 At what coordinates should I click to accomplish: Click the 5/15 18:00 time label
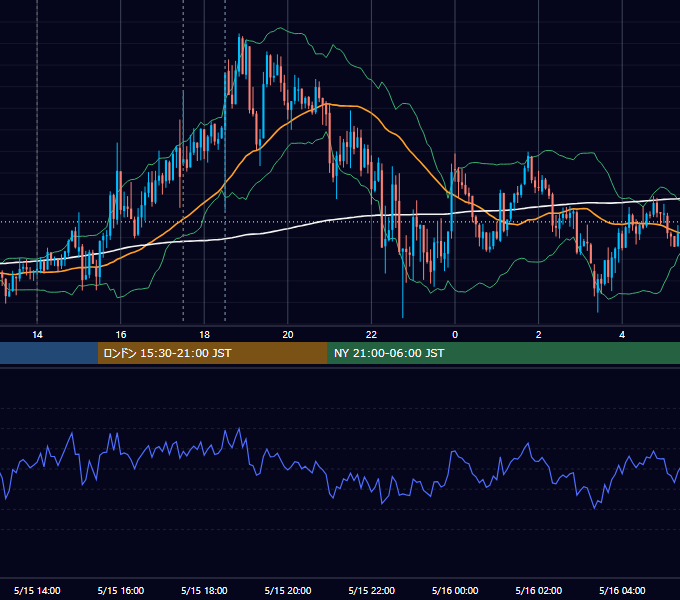(x=204, y=590)
